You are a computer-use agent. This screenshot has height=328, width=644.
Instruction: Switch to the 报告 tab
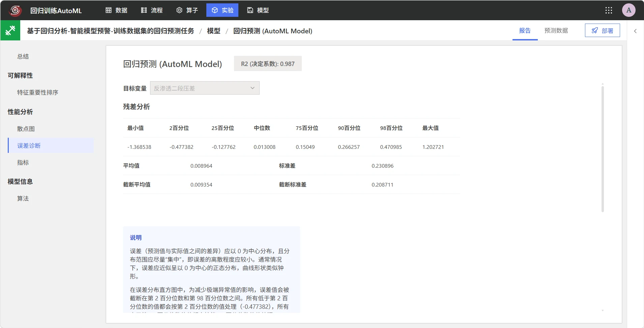(525, 31)
